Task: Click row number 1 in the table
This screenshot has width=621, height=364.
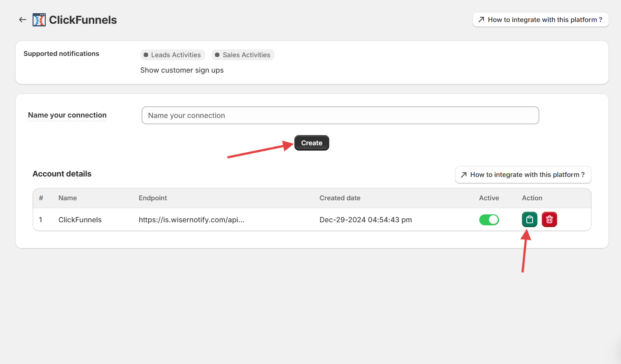Action: click(x=40, y=220)
